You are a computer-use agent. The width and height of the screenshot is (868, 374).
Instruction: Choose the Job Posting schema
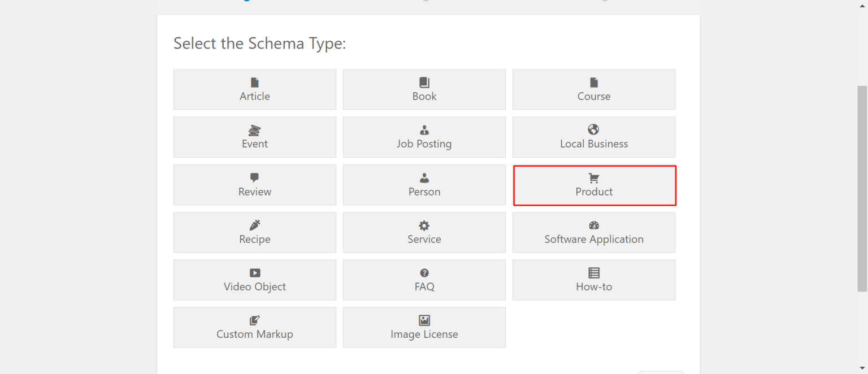pyautogui.click(x=424, y=137)
